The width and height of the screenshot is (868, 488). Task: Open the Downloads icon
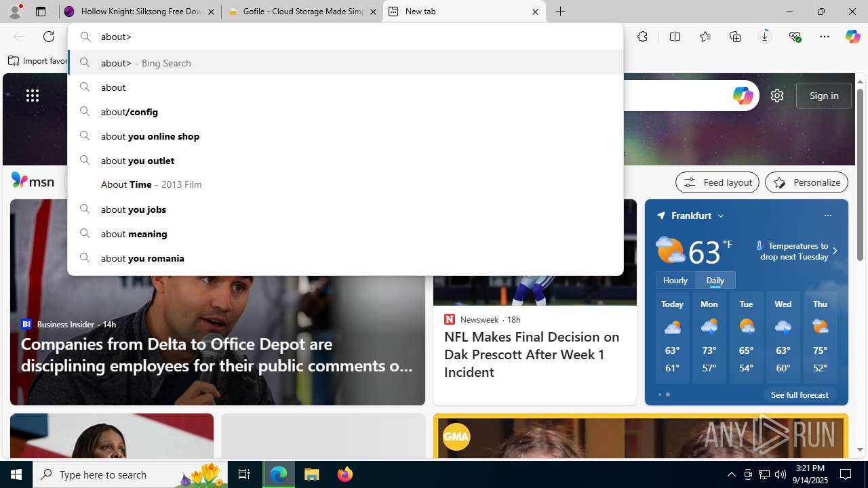tap(765, 37)
